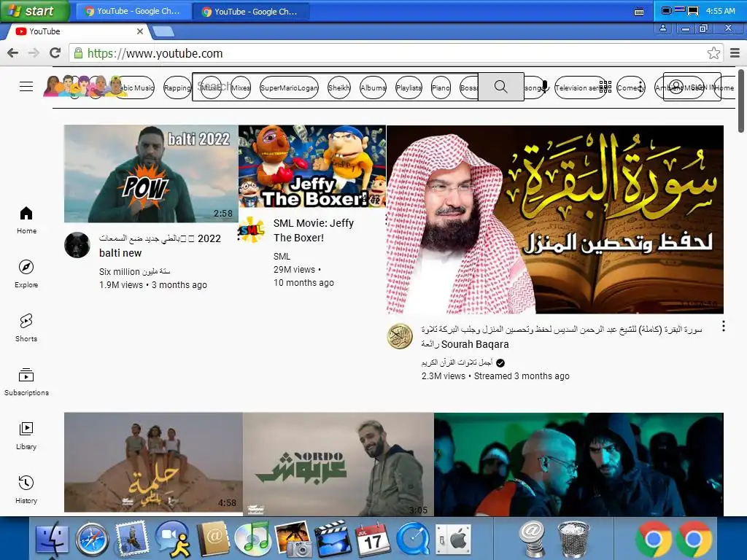Viewport: 747px width, 560px height.
Task: Reload the page with the refresh icon
Action: point(55,52)
